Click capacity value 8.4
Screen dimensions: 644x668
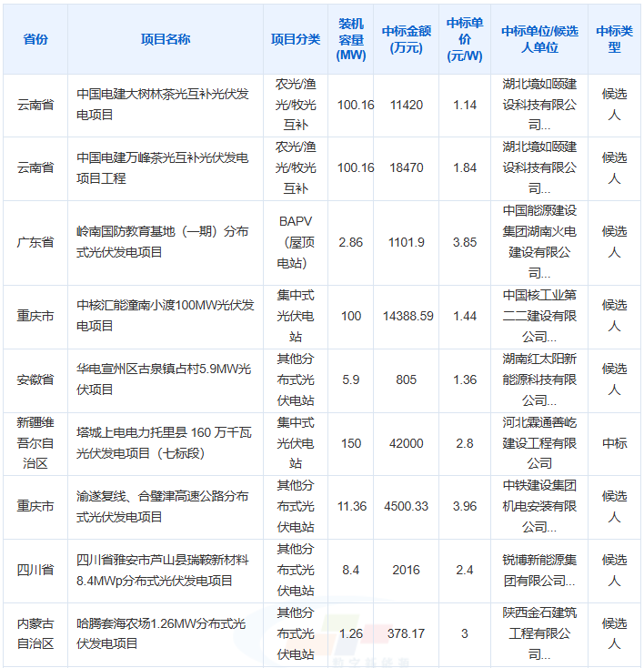coord(351,570)
